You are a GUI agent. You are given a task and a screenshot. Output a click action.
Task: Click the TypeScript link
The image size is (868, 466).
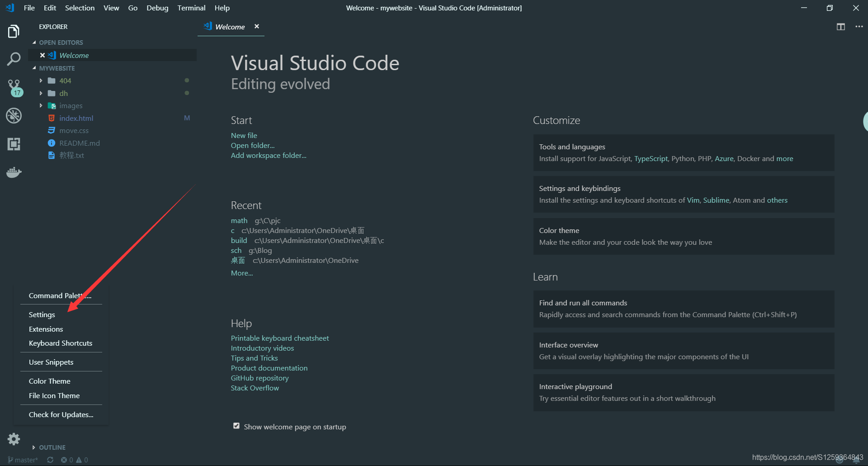coord(651,158)
